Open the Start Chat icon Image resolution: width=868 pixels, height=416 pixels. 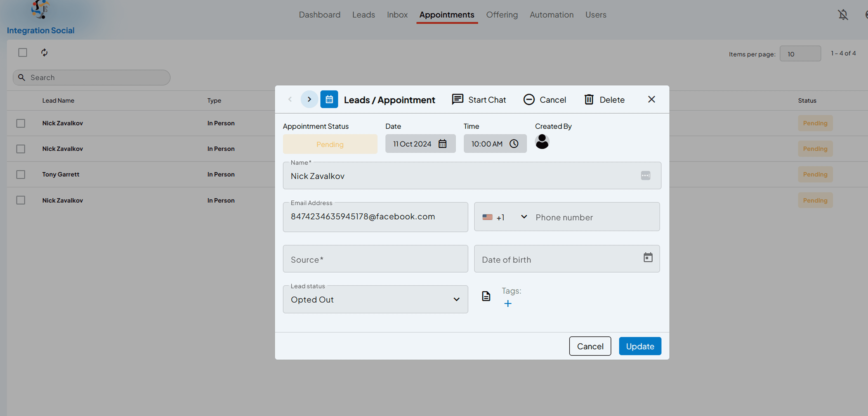coord(457,99)
